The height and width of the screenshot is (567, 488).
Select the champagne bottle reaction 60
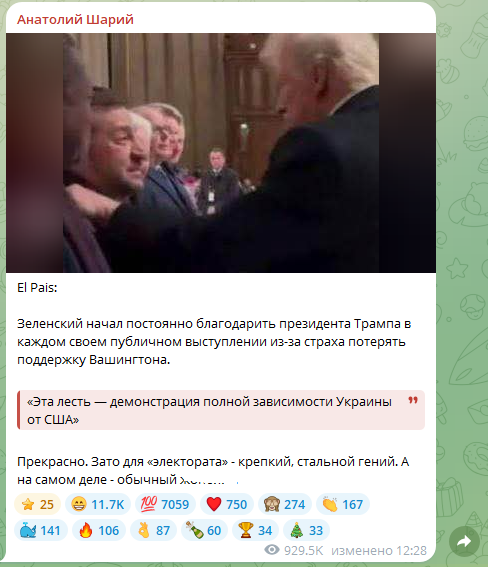204,530
